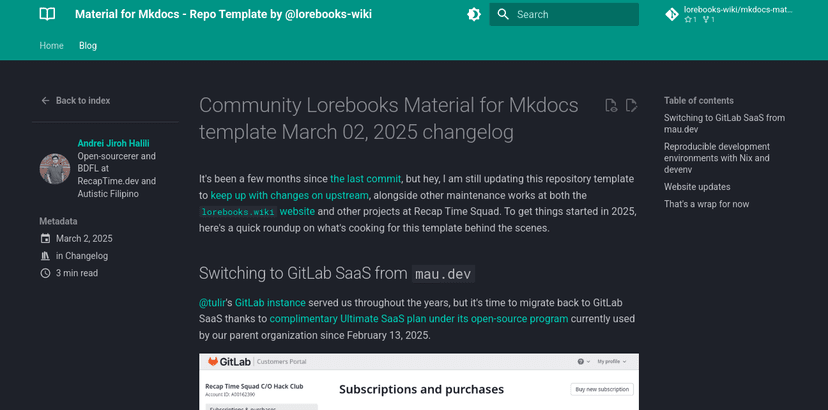Select the Blog tab
The image size is (828, 410).
(88, 46)
